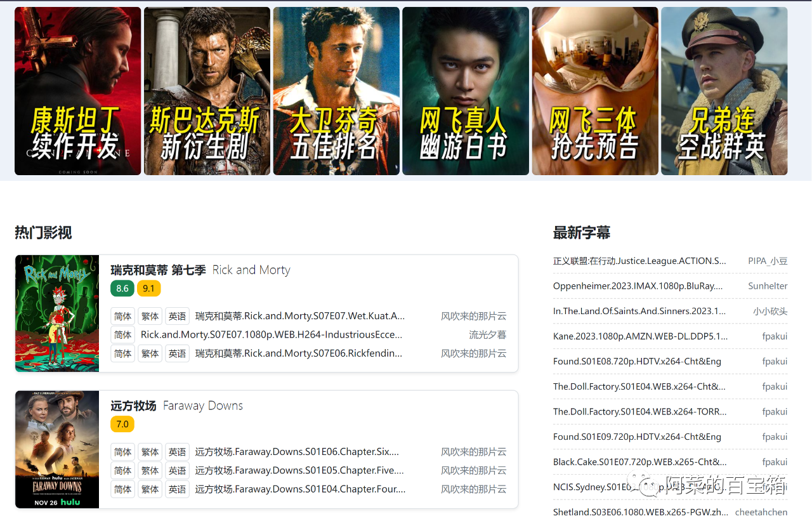This screenshot has height=521, width=812.
Task: Open uploader 风吹来的那片云 on the Wet.Kuat row
Action: (x=474, y=316)
